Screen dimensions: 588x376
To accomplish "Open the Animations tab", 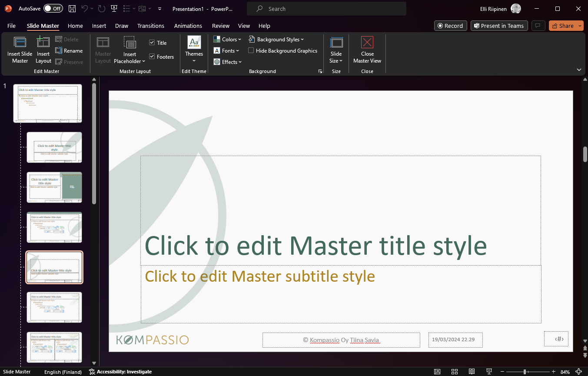I will [188, 26].
